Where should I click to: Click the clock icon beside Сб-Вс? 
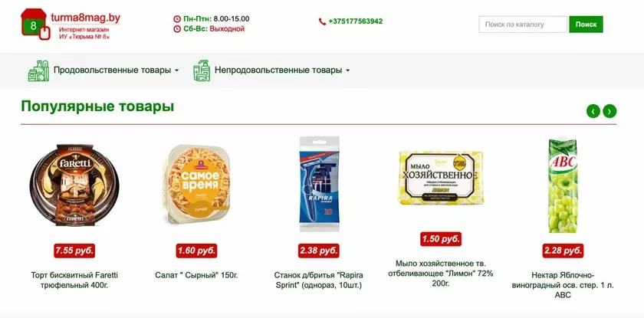click(177, 29)
